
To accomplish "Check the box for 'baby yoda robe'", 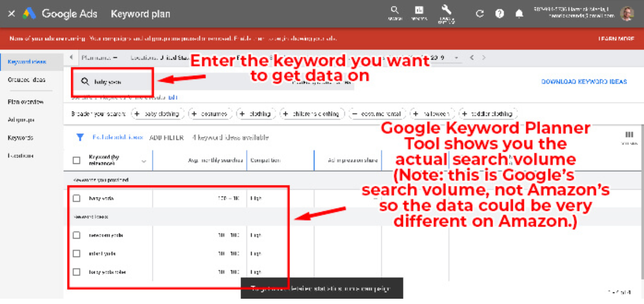I will pos(76,272).
